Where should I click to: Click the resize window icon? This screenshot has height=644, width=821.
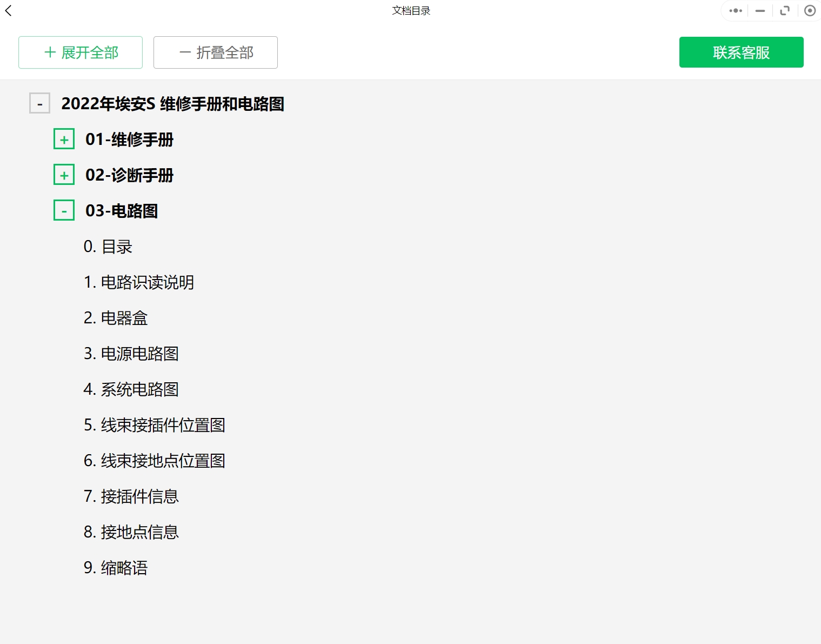(785, 10)
